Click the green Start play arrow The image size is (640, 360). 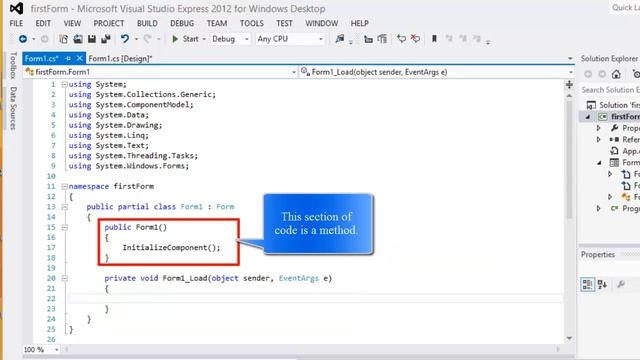(175, 39)
